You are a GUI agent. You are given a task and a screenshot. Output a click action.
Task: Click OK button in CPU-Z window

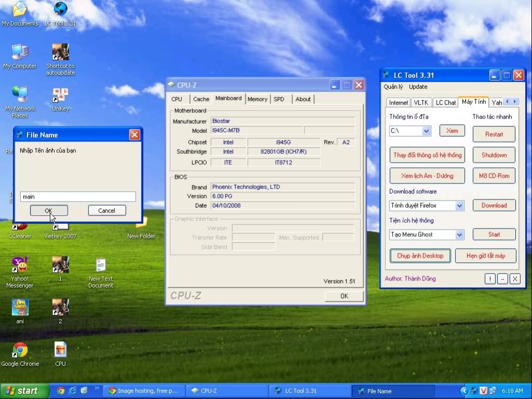pyautogui.click(x=344, y=296)
